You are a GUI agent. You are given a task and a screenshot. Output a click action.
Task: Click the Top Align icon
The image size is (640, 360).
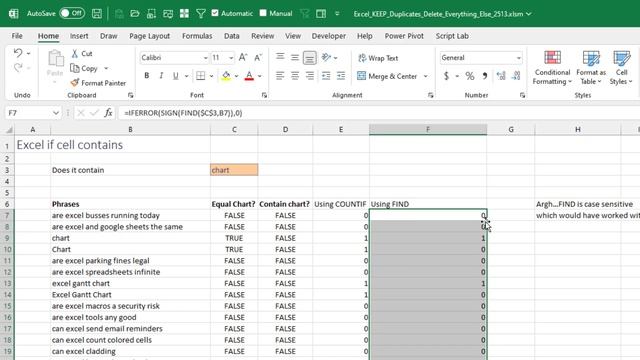tap(280, 58)
